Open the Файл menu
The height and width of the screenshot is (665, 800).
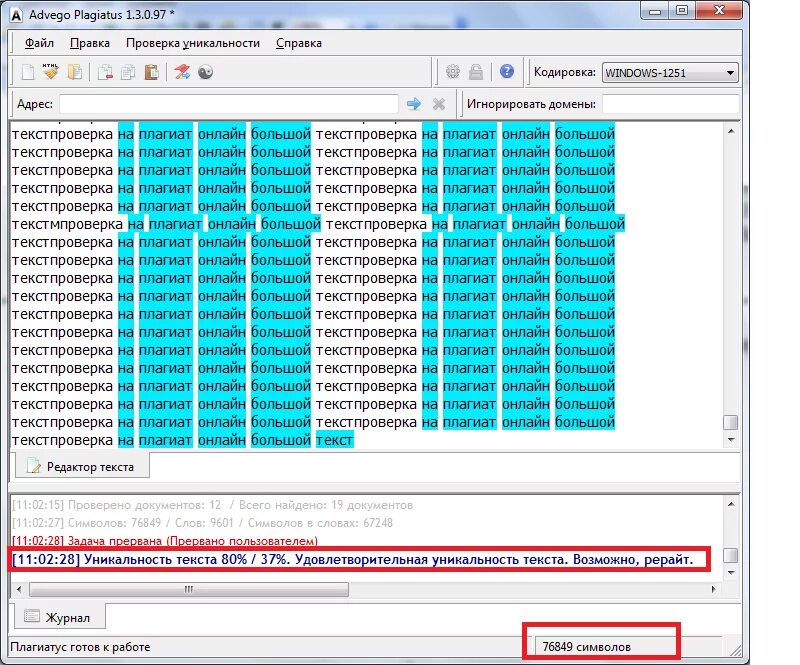[39, 43]
